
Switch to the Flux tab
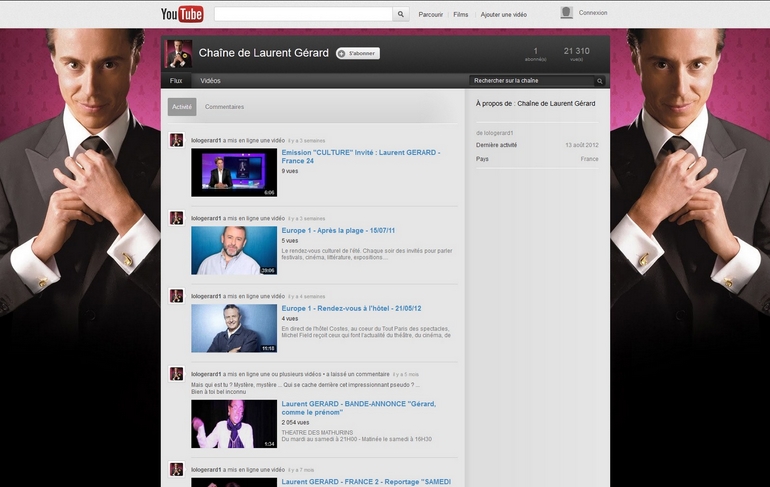(176, 81)
